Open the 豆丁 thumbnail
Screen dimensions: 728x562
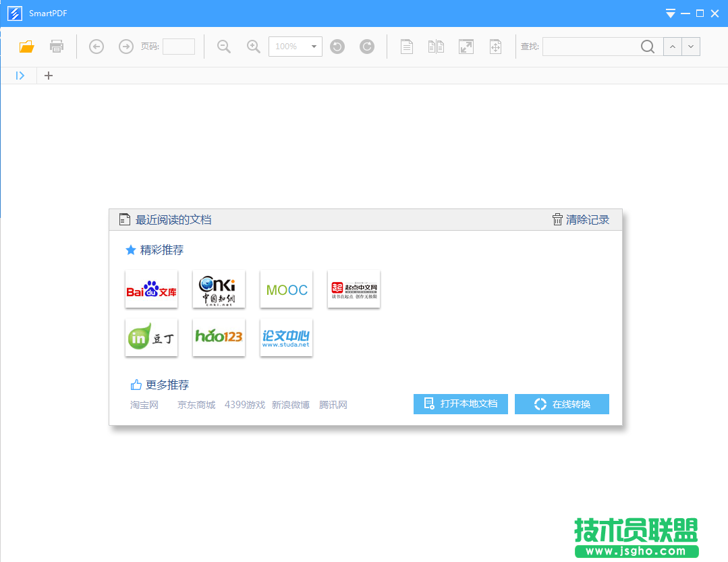click(x=151, y=337)
